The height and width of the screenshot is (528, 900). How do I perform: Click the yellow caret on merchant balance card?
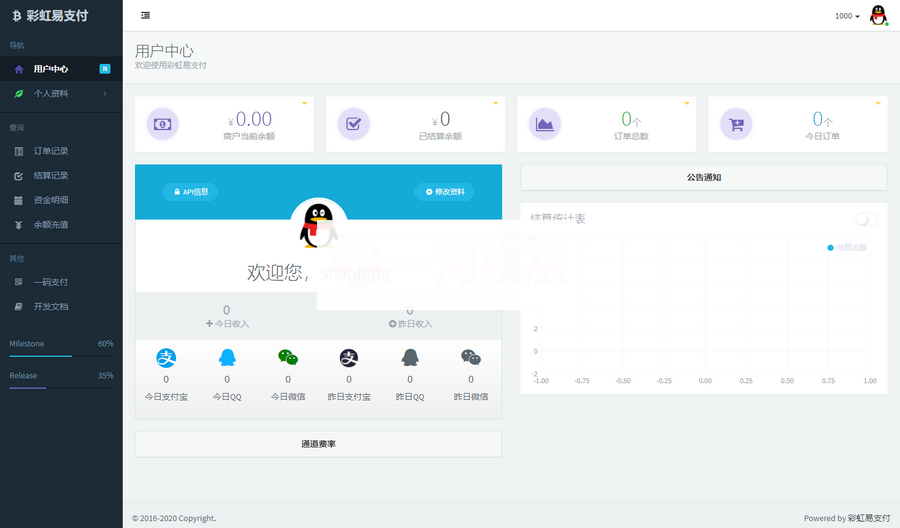304,103
